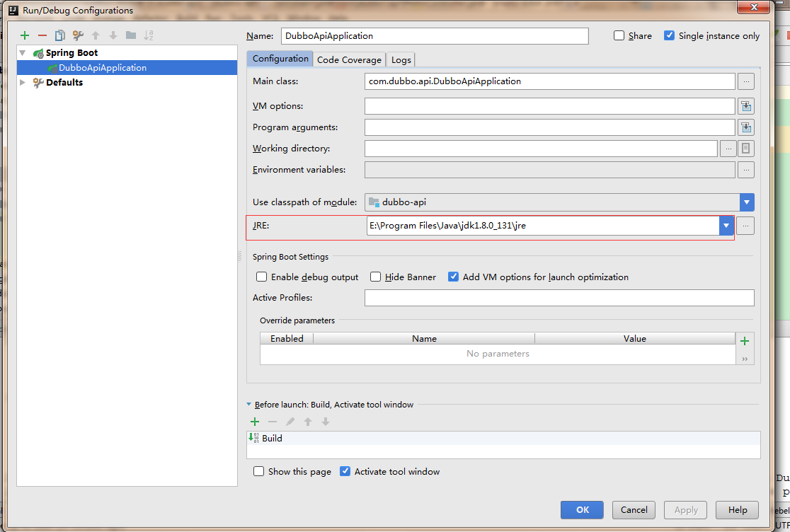
Task: Toggle Enable debug output checkbox
Action: tap(262, 277)
